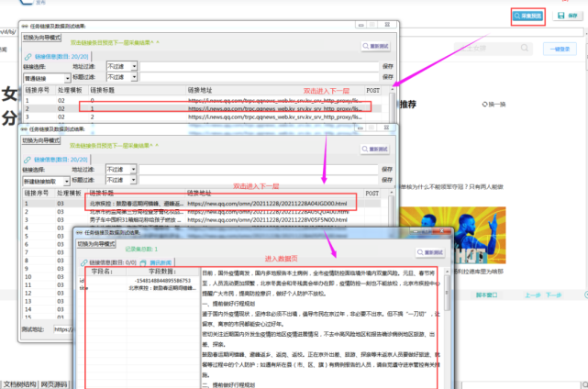Click 重新测试 retest in middle results window
The height and width of the screenshot is (389, 588).
[x=375, y=149]
